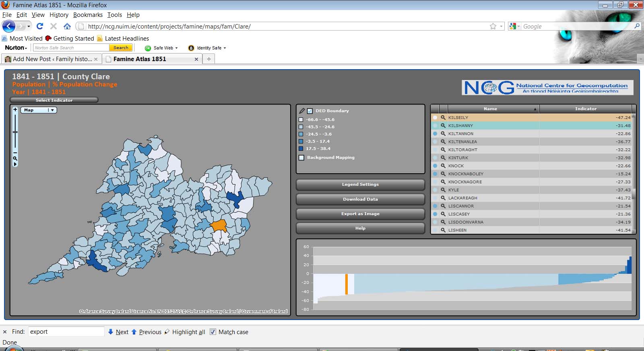Expand the Norton Safe Web dropdown
Viewport: 644px width, 351px height.
click(x=176, y=48)
